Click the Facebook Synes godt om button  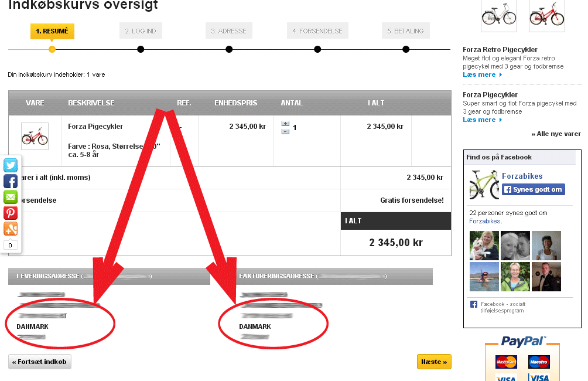(x=534, y=189)
